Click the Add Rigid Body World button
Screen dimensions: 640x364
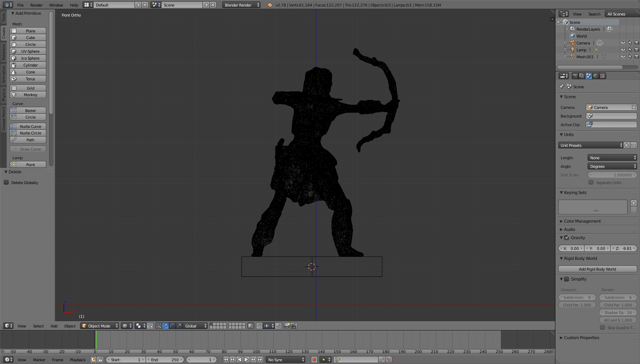click(598, 269)
